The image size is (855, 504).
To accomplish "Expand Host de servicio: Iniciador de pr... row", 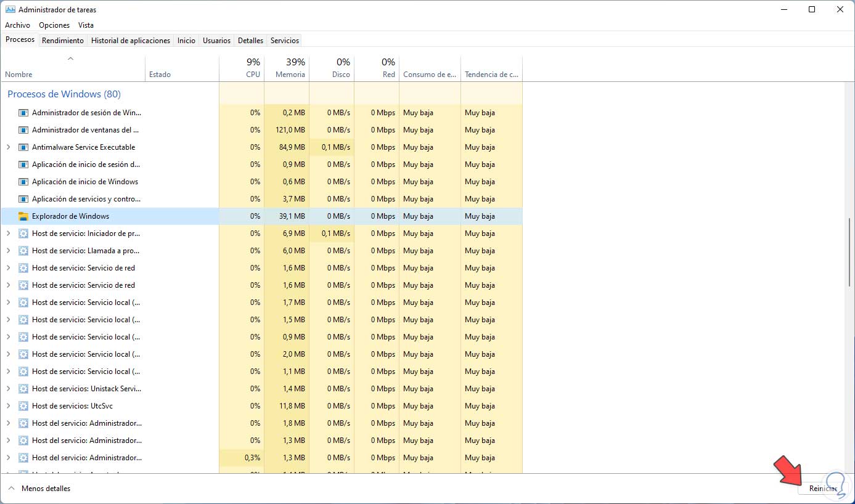I will [8, 234].
